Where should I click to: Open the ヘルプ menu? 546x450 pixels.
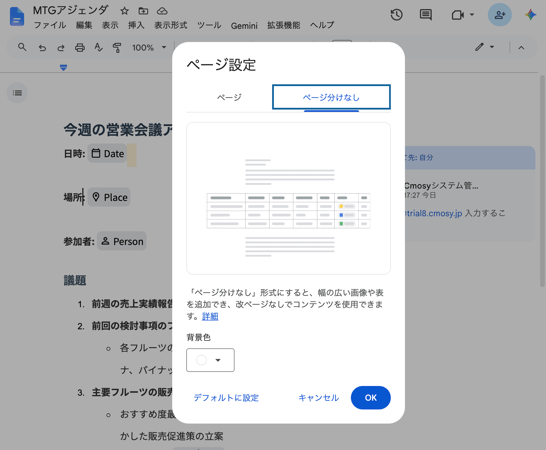point(322,25)
